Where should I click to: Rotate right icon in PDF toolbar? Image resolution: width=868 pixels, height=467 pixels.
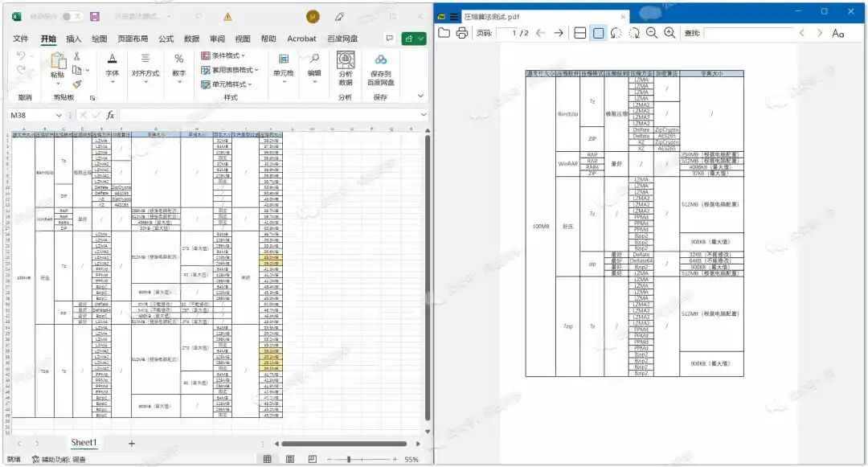pos(634,33)
